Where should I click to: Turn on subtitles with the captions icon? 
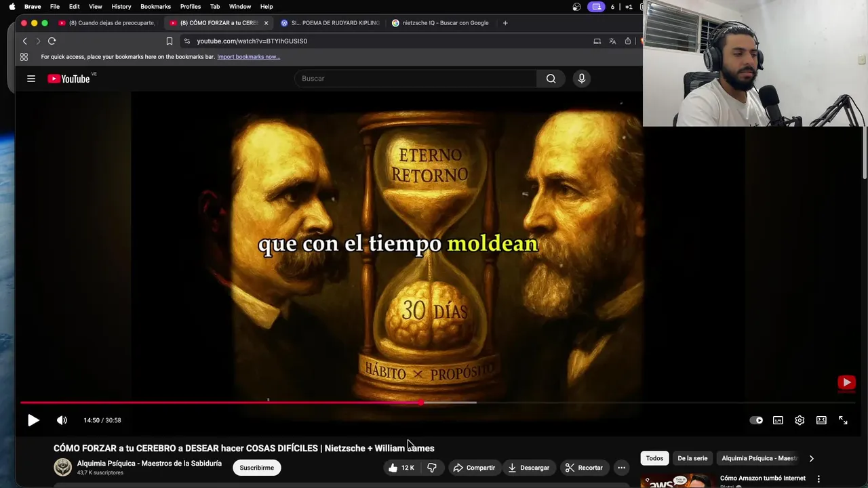coord(778,420)
